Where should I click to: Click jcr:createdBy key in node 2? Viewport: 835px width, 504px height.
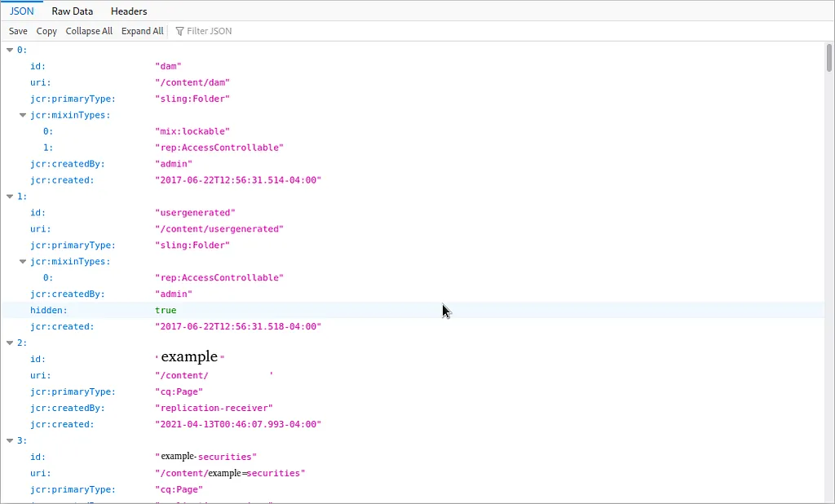point(68,408)
